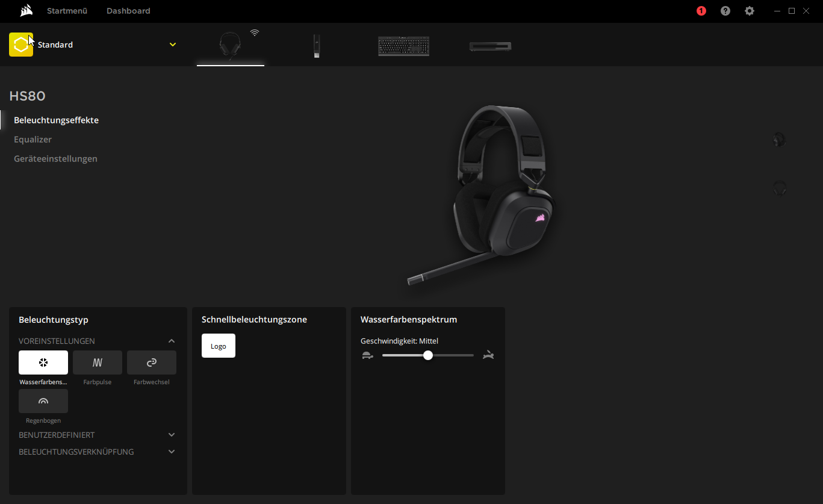Click the yellow Standard profile icon
Screen dimensions: 823x504
point(21,45)
